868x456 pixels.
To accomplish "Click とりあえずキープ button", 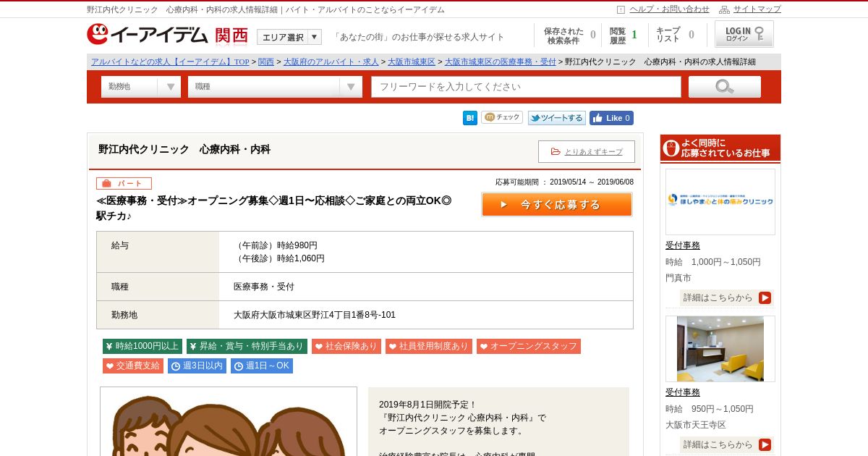I will pos(587,151).
